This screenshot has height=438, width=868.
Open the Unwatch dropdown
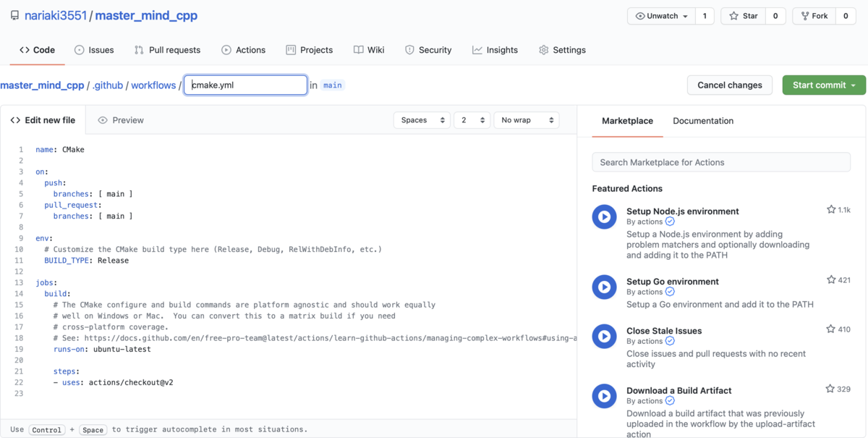coord(662,16)
